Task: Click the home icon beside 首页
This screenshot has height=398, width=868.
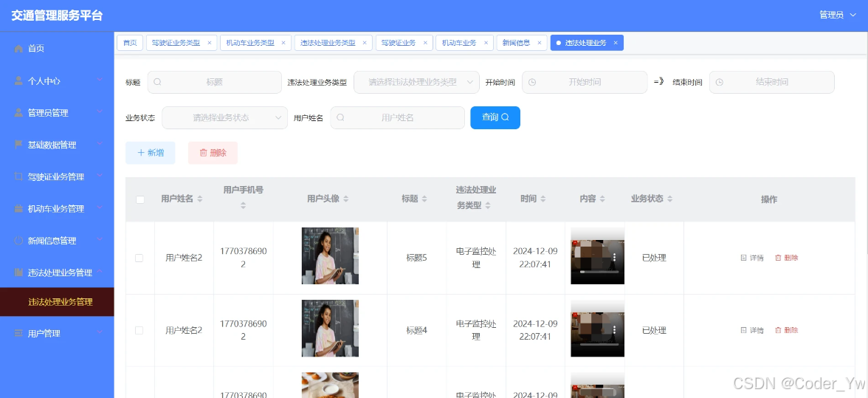Action: pos(19,49)
